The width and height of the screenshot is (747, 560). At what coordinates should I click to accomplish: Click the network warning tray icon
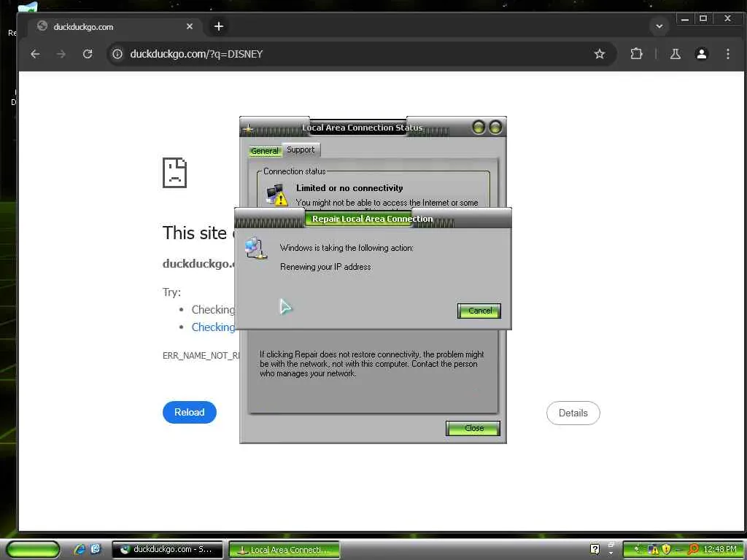[653, 550]
